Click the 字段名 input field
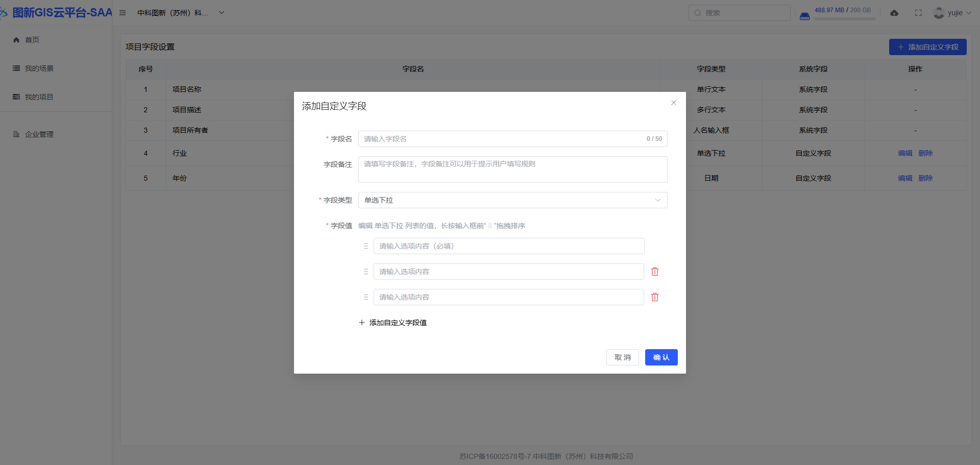 [503, 139]
